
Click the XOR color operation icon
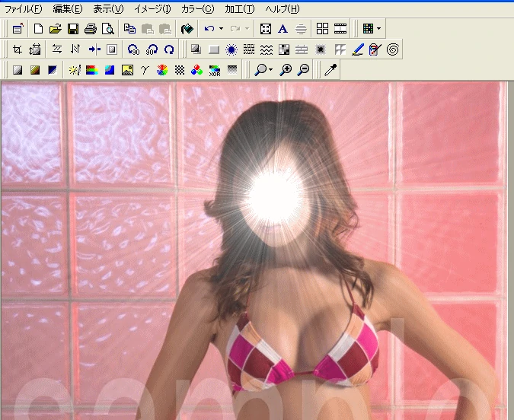tap(215, 70)
